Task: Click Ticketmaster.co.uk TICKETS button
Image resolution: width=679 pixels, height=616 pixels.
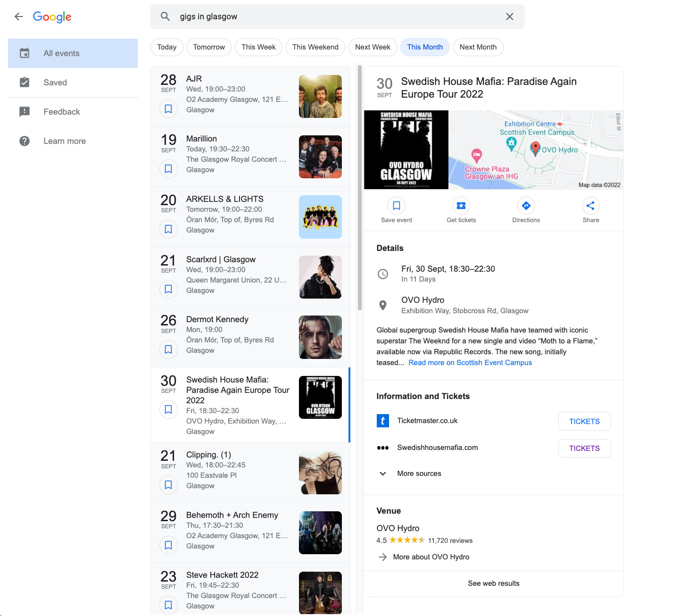Action: pos(584,421)
